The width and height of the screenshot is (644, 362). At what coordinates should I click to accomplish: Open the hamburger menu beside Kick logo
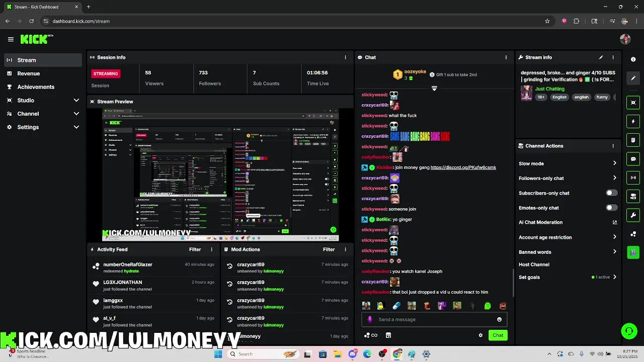click(x=11, y=39)
